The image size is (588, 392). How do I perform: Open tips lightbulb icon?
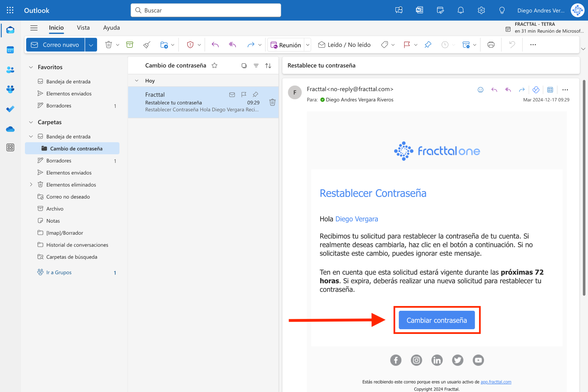[x=502, y=10]
